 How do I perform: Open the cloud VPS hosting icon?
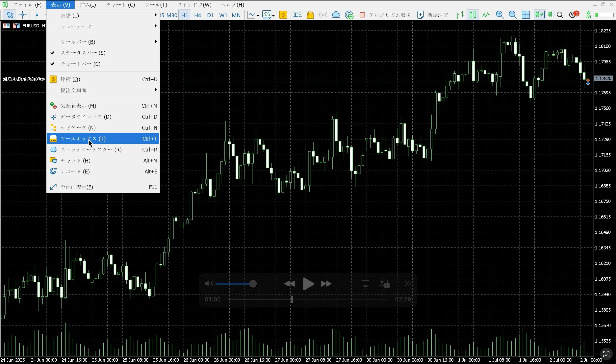coord(336,15)
